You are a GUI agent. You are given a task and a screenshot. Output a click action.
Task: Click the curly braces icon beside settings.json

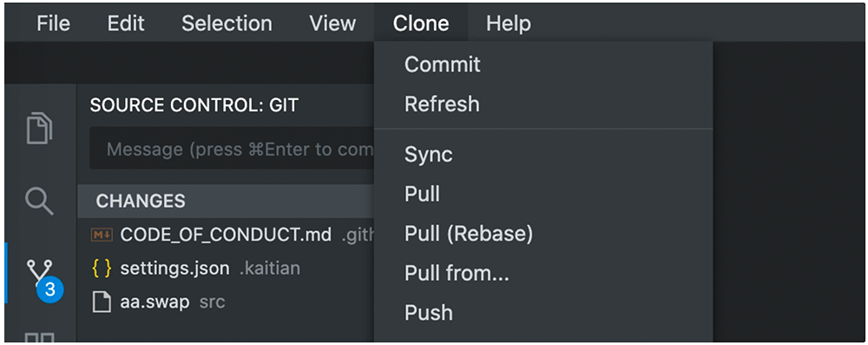(102, 269)
